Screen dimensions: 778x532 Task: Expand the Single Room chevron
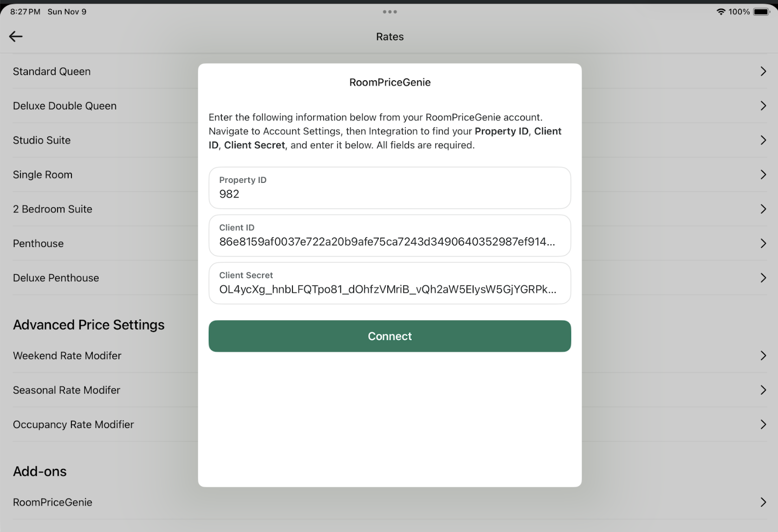[x=763, y=175]
